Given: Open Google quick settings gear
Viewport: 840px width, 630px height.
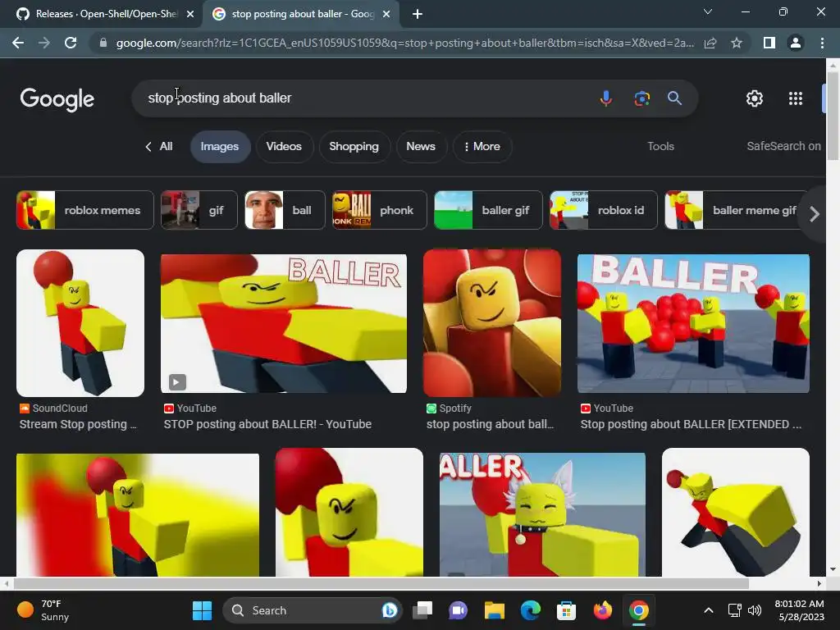Looking at the screenshot, I should click(x=755, y=98).
